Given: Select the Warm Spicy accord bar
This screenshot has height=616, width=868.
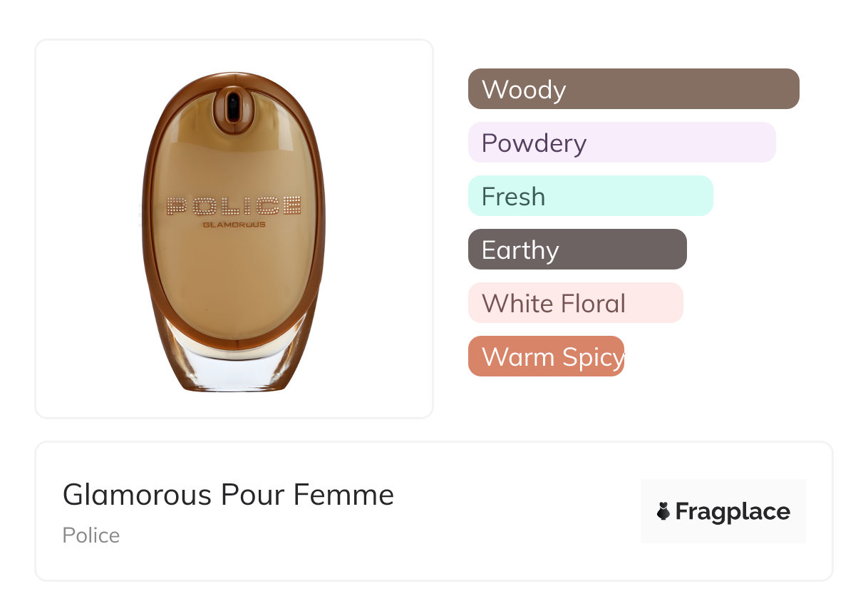Looking at the screenshot, I should (546, 356).
